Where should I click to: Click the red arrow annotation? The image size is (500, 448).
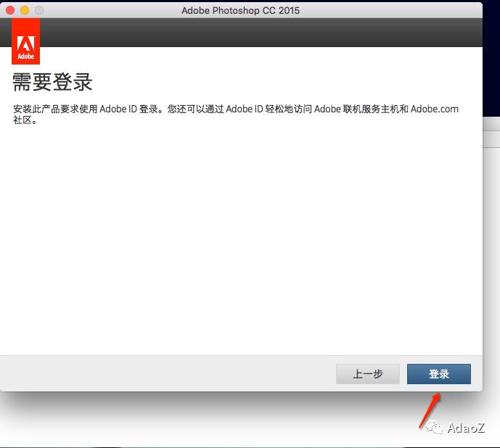[427, 411]
